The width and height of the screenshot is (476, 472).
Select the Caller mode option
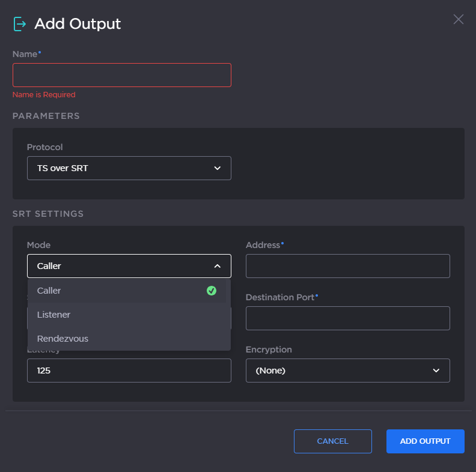[x=49, y=291]
